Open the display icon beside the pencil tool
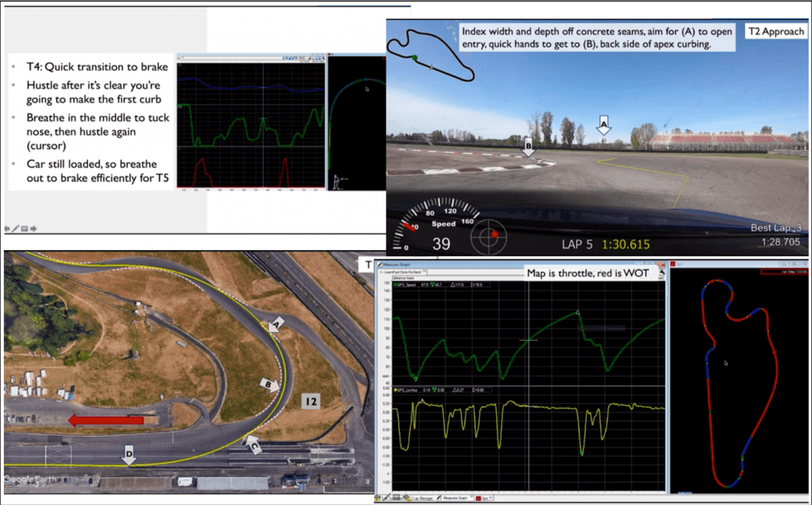 (25, 228)
